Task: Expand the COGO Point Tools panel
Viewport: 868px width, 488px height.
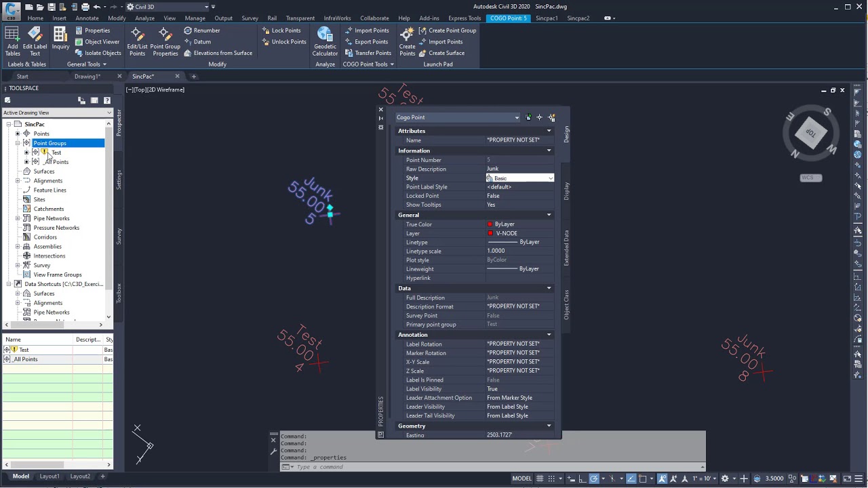Action: point(368,64)
